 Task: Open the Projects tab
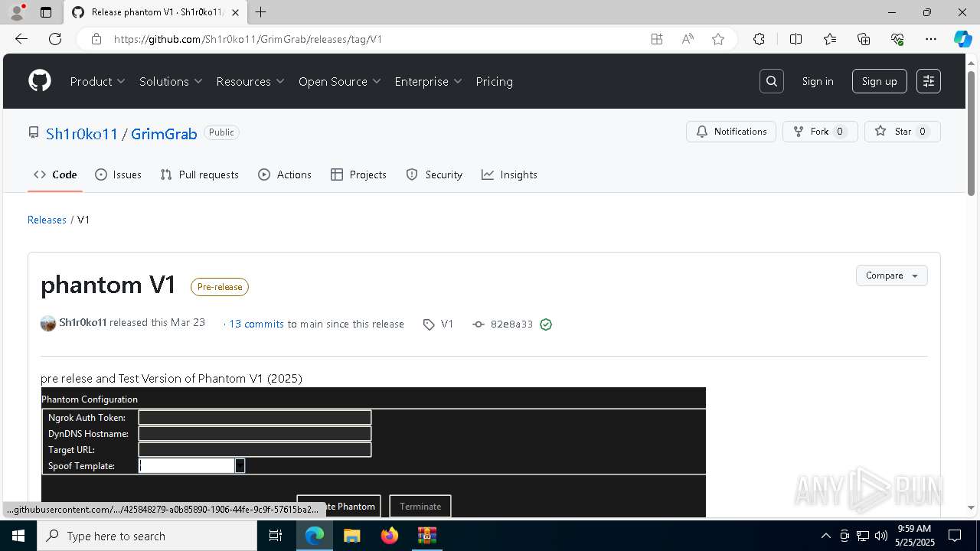tap(358, 174)
